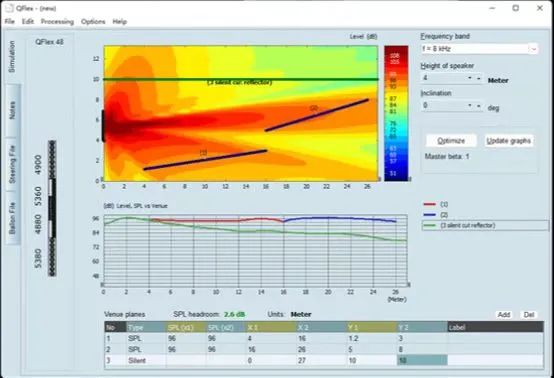
Task: Click the QFlex 48 speaker array graphic
Action: (x=52, y=208)
